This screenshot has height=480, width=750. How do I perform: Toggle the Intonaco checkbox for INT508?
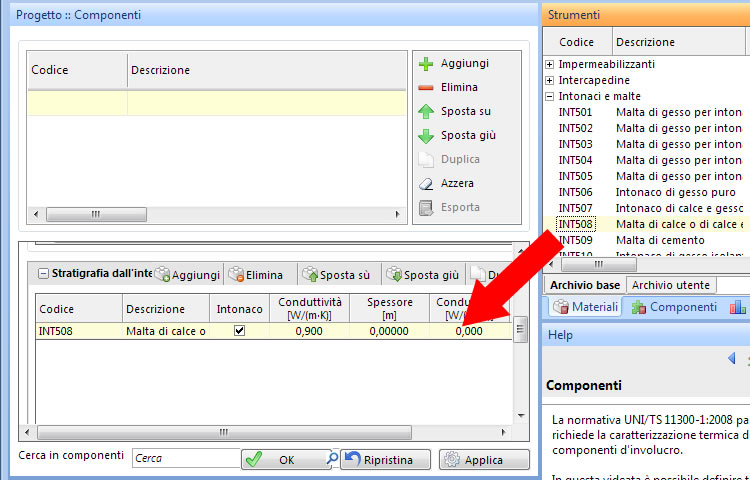(239, 331)
